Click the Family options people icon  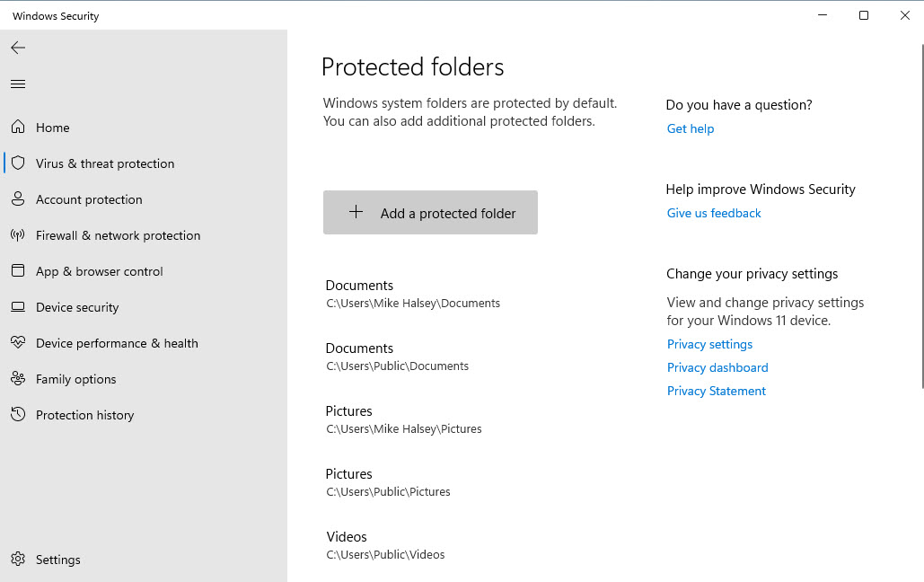tap(18, 379)
